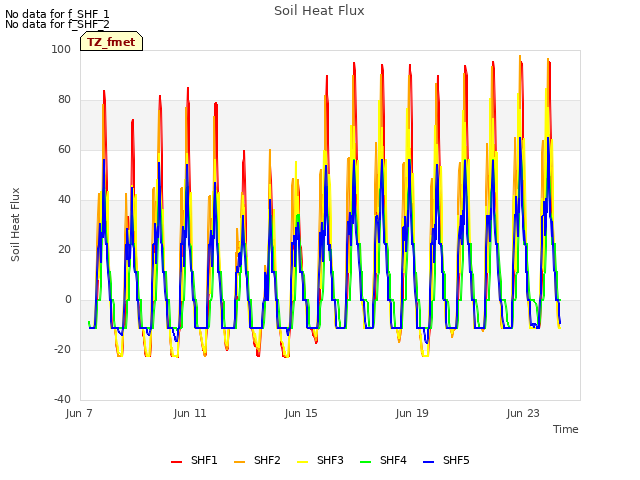Click the 80 y-axis tick label
This screenshot has width=640, height=480.
pyautogui.click(x=64, y=100)
